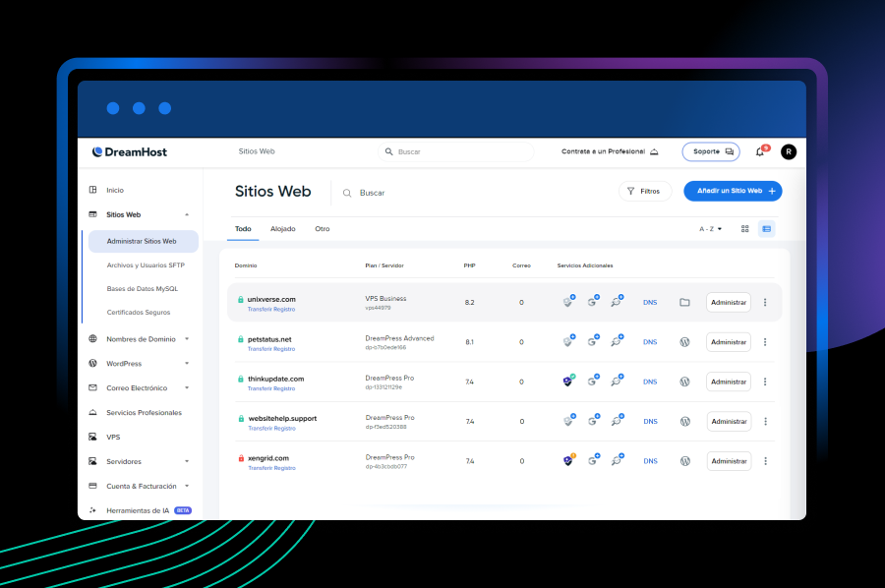Switch to list view layout
Image resolution: width=885 pixels, height=588 pixels.
[x=767, y=229]
